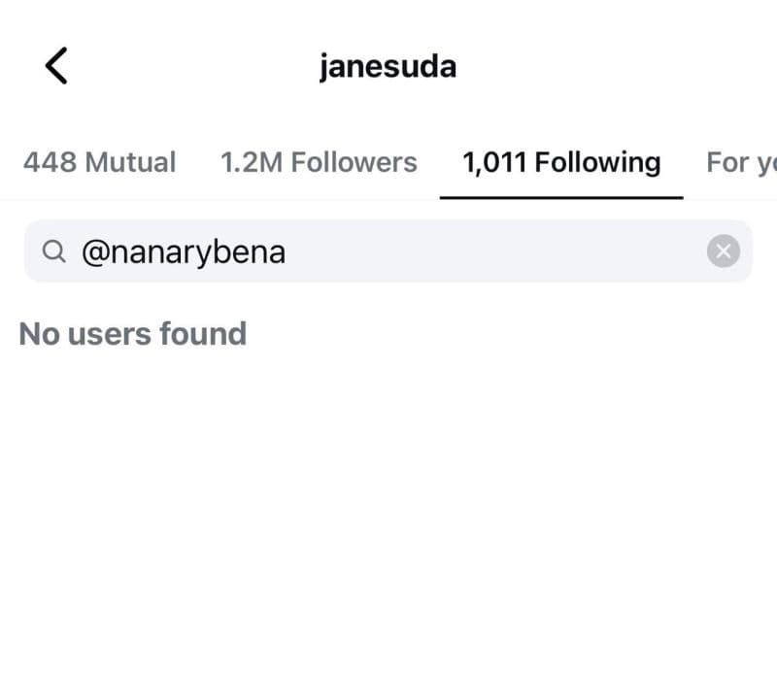Navigate back using the left-pointing arrow
The width and height of the screenshot is (777, 700).
(55, 65)
